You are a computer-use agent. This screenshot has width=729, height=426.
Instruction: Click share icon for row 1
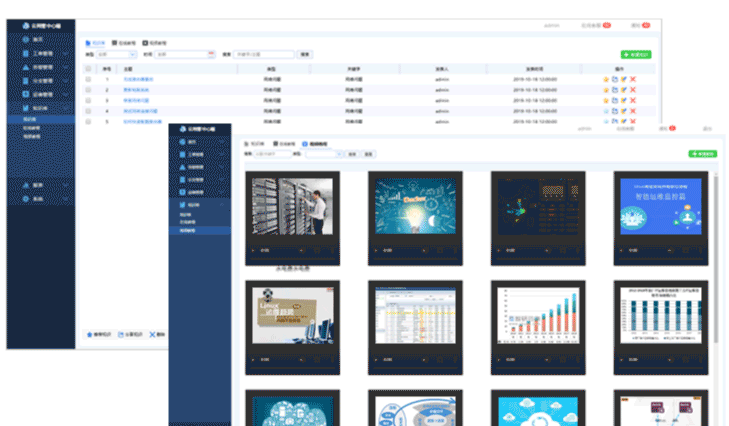[615, 80]
